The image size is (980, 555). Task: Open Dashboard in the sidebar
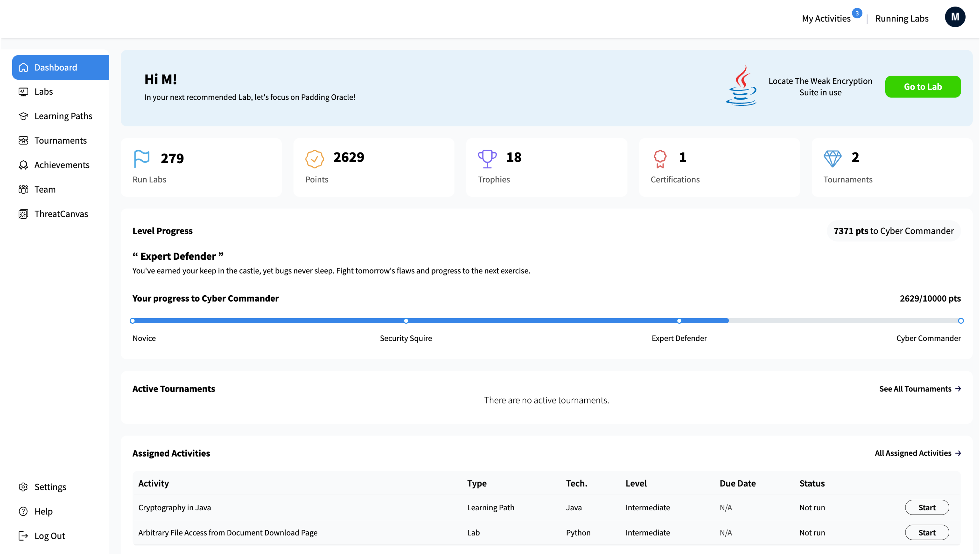point(60,68)
